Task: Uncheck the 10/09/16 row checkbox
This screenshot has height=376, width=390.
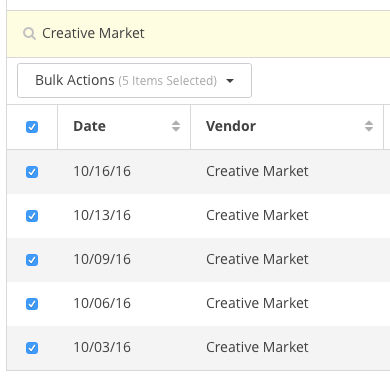Action: [x=32, y=260]
